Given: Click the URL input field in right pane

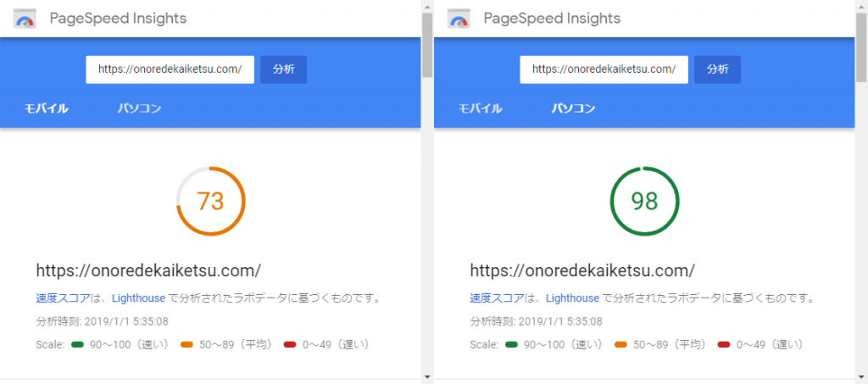Looking at the screenshot, I should 604,70.
